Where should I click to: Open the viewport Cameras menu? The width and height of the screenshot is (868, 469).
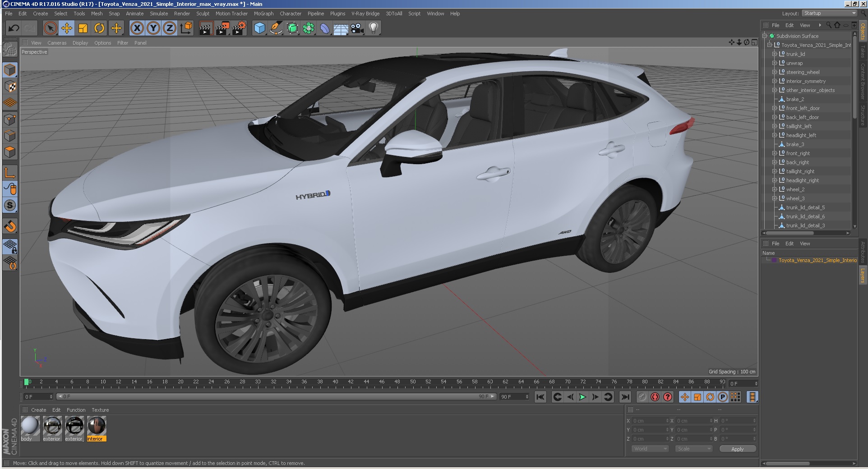click(57, 43)
